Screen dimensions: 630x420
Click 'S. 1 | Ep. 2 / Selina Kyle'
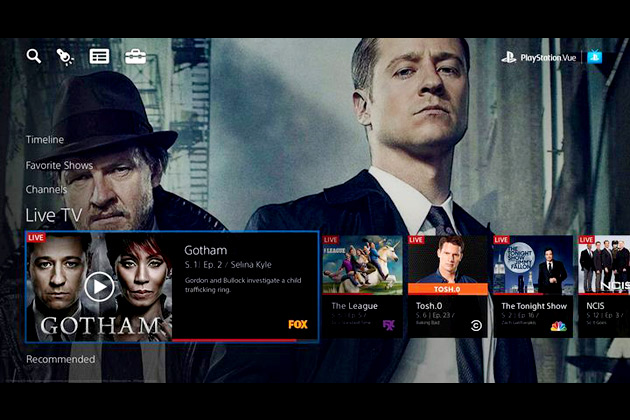tap(228, 265)
